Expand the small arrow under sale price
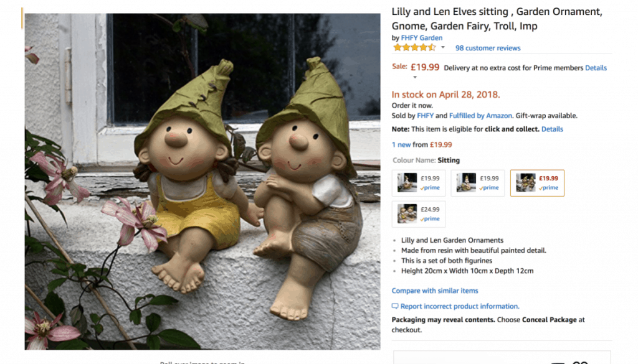This screenshot has height=364, width=638. 414,77
